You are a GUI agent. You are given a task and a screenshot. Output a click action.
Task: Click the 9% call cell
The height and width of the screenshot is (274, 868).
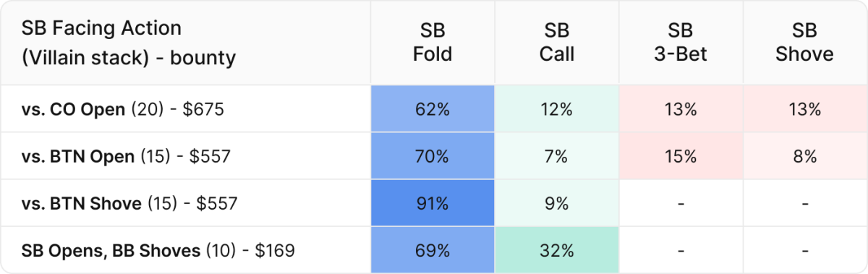[557, 204]
